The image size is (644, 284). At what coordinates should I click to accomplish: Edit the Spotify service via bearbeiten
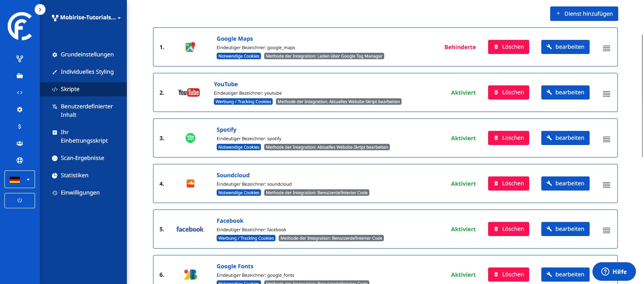point(565,138)
